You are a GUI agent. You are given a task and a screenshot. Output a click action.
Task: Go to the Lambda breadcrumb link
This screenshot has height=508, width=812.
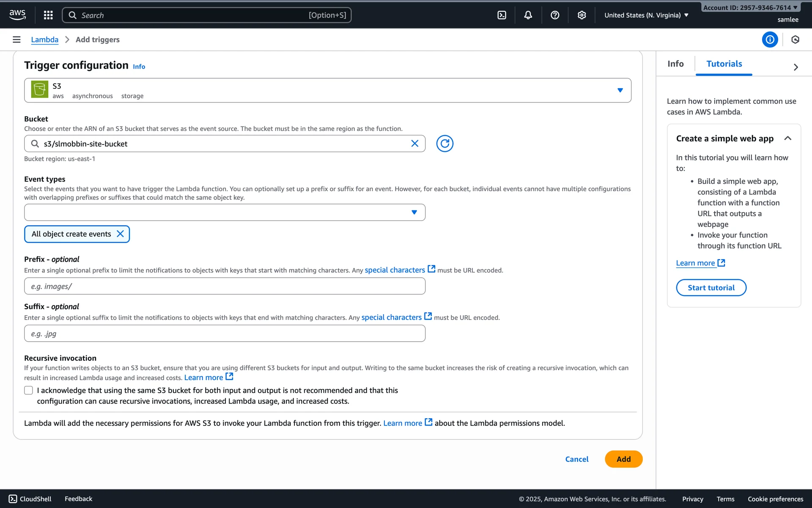(x=44, y=39)
